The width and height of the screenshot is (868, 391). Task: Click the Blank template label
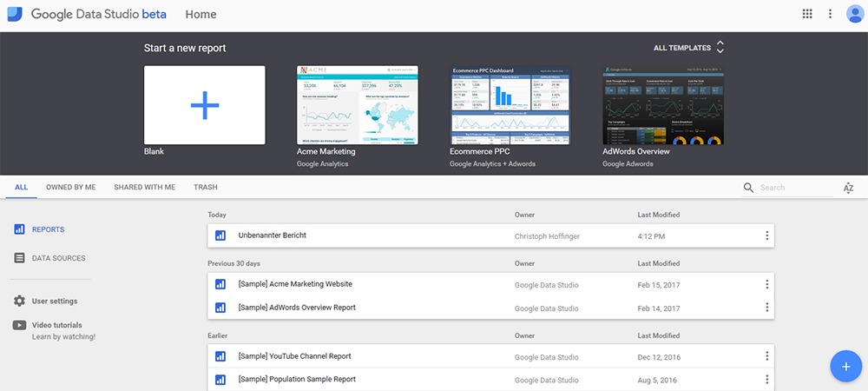pyautogui.click(x=154, y=151)
